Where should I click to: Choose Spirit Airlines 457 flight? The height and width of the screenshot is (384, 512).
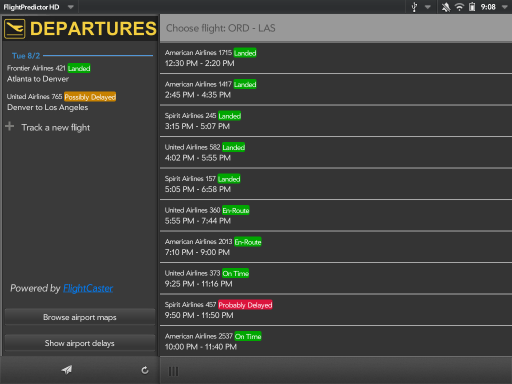point(336,310)
